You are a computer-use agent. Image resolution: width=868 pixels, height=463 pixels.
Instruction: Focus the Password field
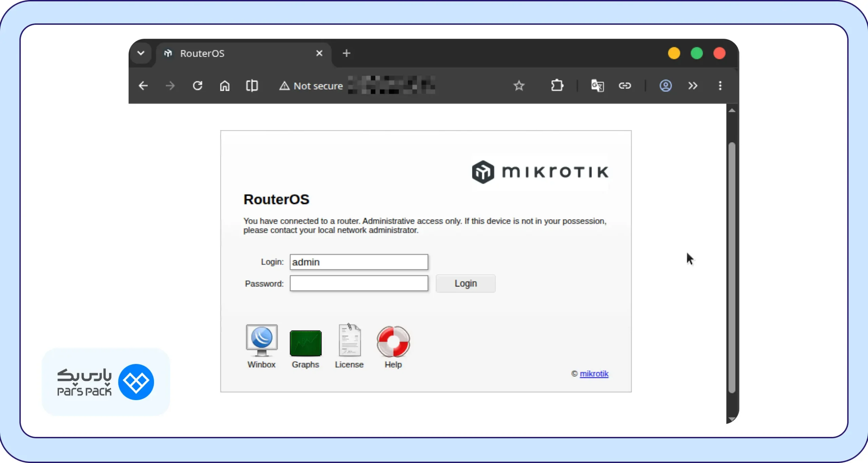pyautogui.click(x=359, y=283)
